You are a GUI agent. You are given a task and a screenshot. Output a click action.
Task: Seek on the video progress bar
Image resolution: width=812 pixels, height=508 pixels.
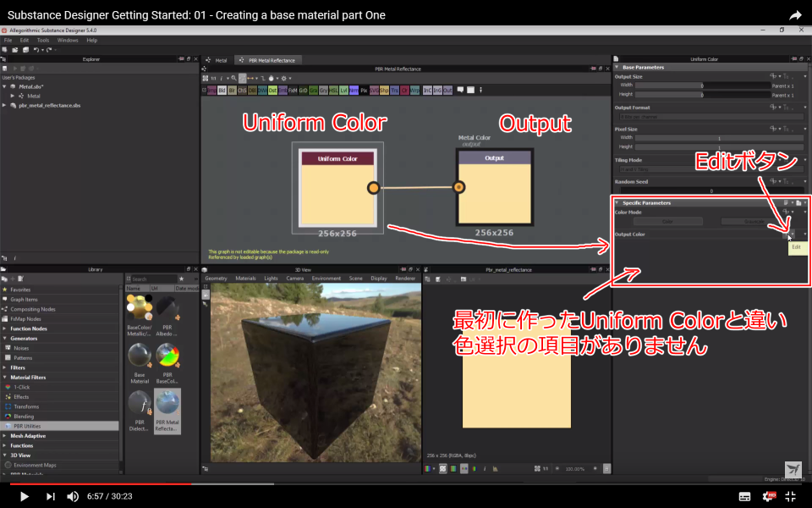406,483
